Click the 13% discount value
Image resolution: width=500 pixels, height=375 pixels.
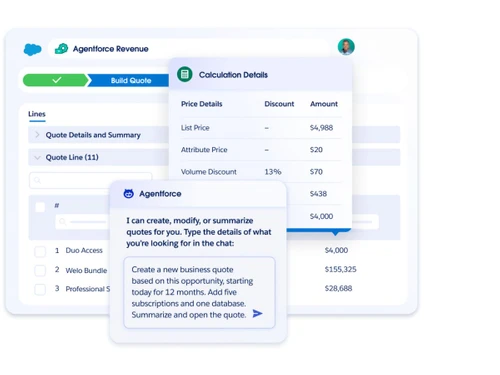[273, 172]
